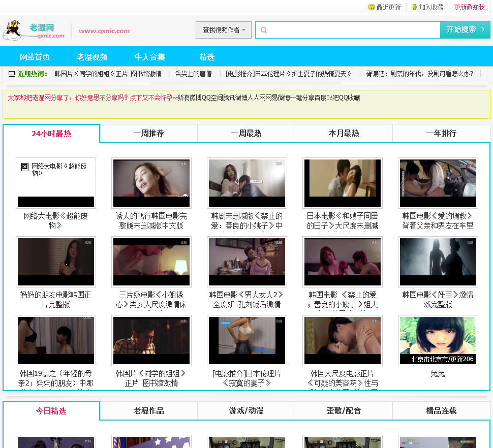
Task: Switch to 一年排行 tab
Action: coord(441,133)
